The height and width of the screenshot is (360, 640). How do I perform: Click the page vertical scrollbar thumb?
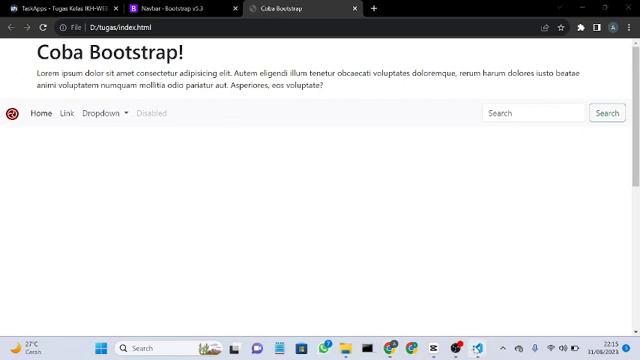pos(636,116)
